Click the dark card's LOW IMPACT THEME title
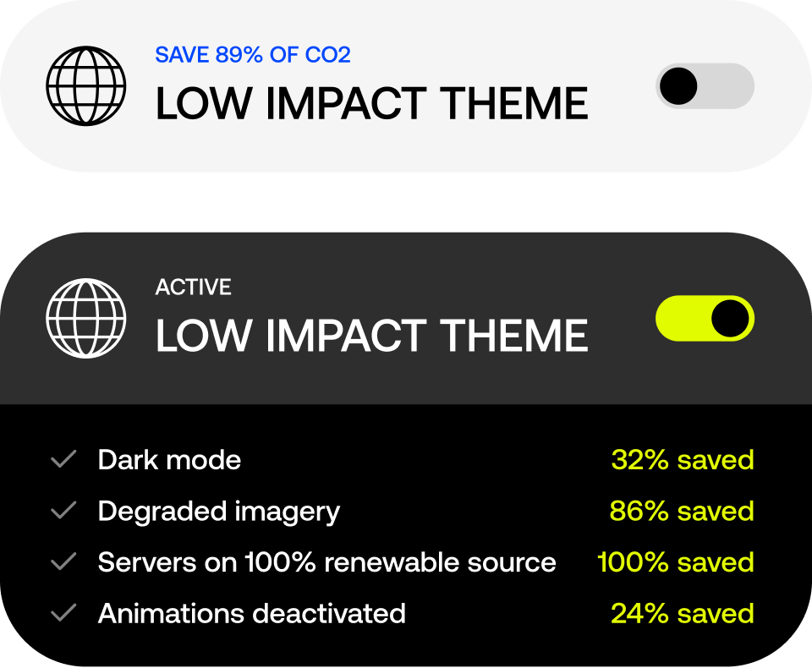 [371, 336]
